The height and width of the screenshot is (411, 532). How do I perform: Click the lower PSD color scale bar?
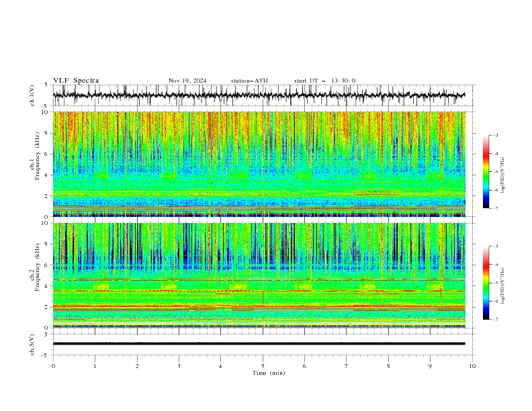click(x=486, y=283)
